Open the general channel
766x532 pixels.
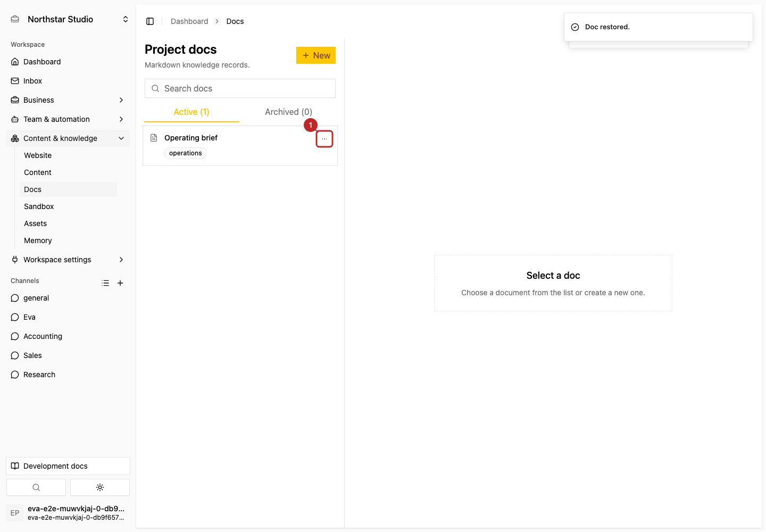(x=68, y=298)
